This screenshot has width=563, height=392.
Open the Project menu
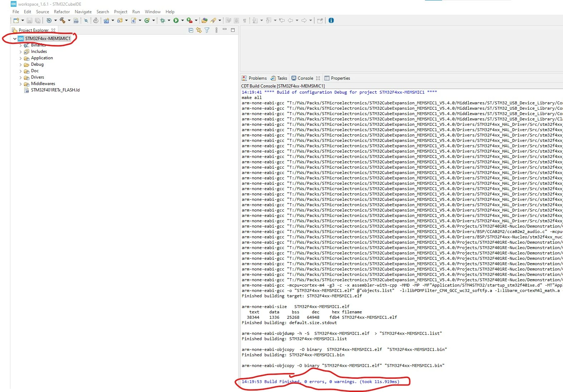click(x=121, y=12)
